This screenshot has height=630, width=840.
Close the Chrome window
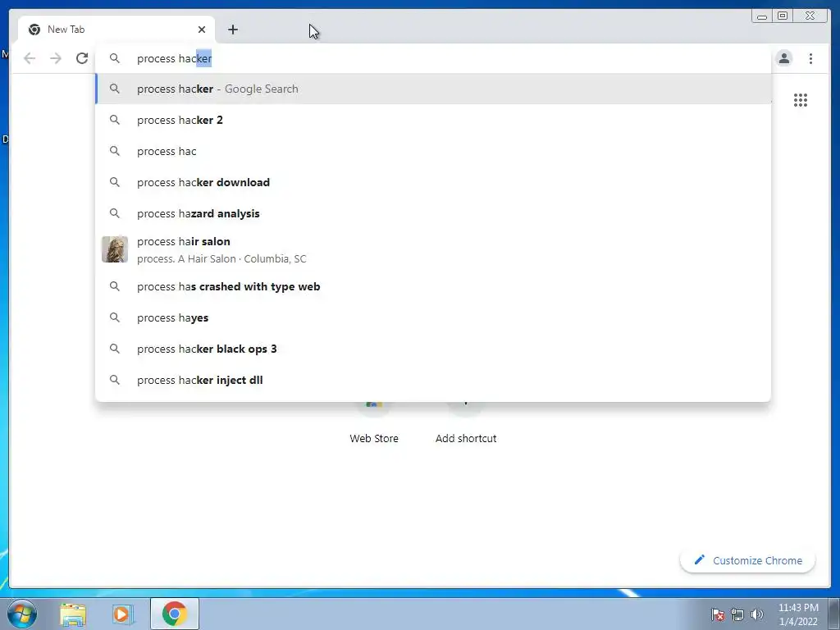tap(810, 16)
